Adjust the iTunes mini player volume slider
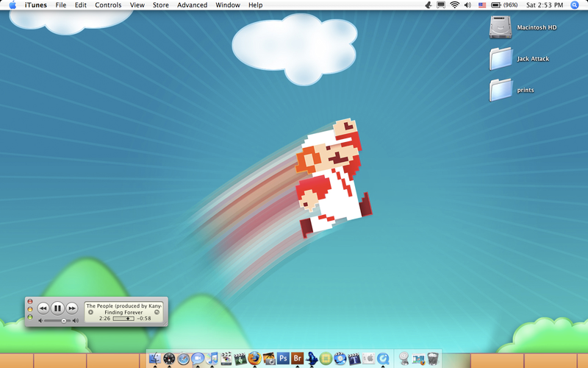The width and height of the screenshot is (588, 368). click(x=57, y=321)
